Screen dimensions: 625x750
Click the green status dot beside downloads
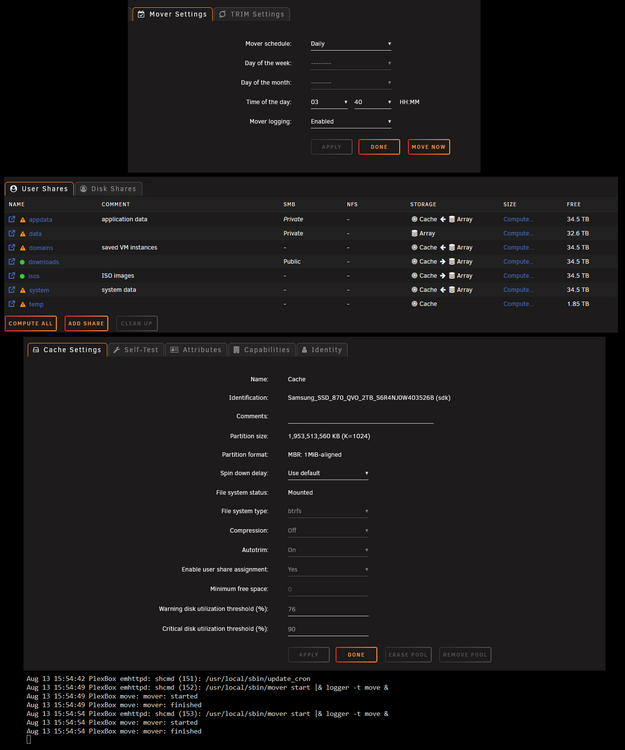pos(22,262)
